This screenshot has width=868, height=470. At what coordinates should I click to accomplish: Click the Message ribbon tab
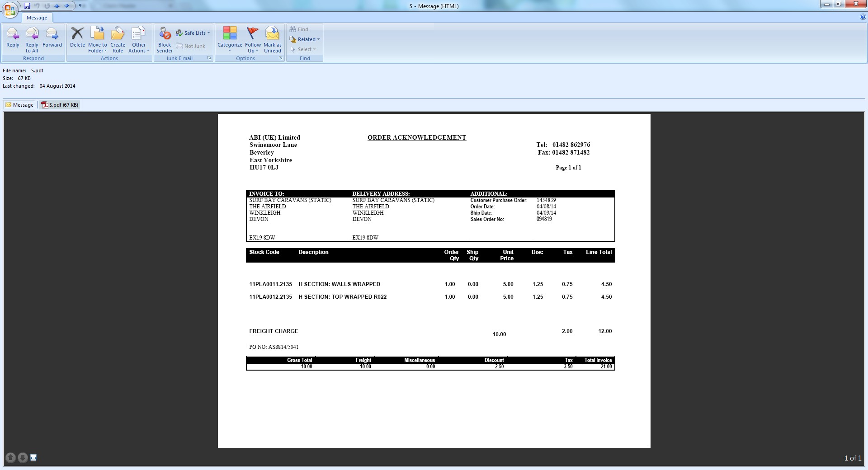click(x=37, y=18)
